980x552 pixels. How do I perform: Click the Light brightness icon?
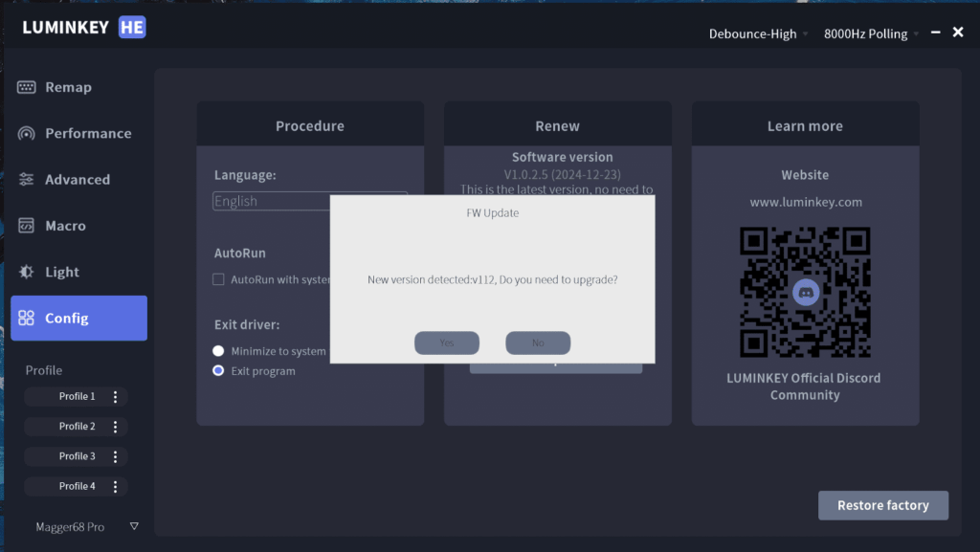click(26, 272)
